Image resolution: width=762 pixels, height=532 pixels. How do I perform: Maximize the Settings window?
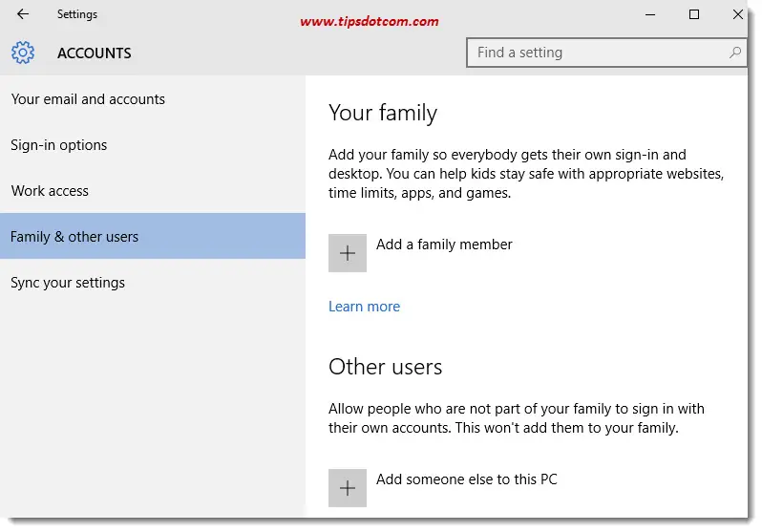coord(694,14)
